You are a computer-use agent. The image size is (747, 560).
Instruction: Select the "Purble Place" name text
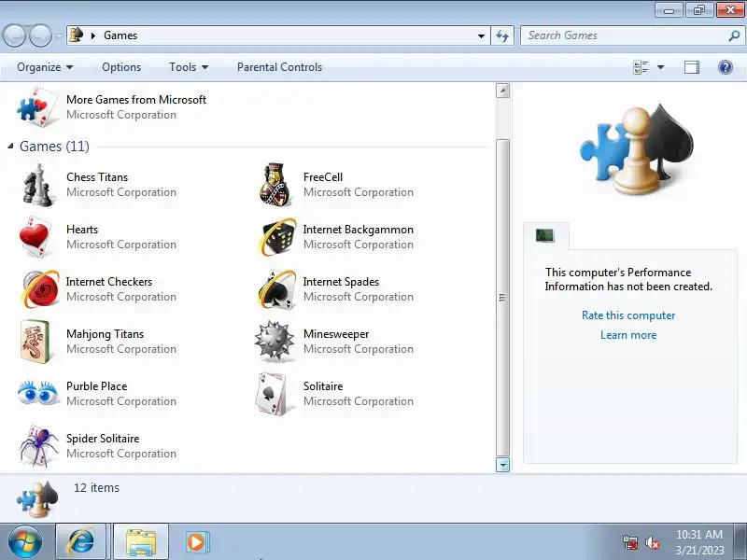(97, 386)
